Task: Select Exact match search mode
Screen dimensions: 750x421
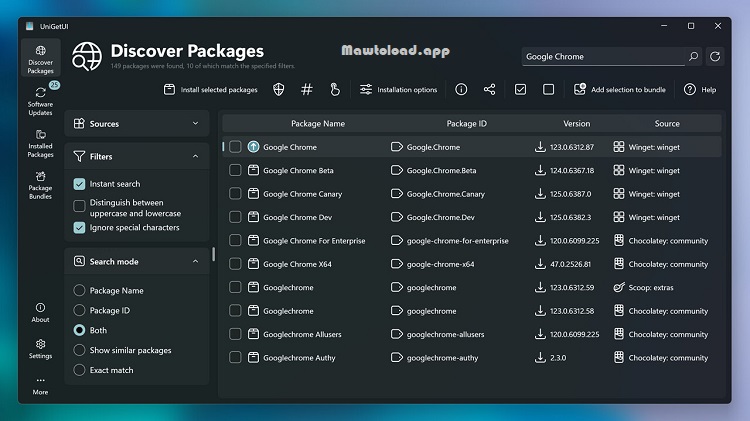Action: pyautogui.click(x=79, y=370)
